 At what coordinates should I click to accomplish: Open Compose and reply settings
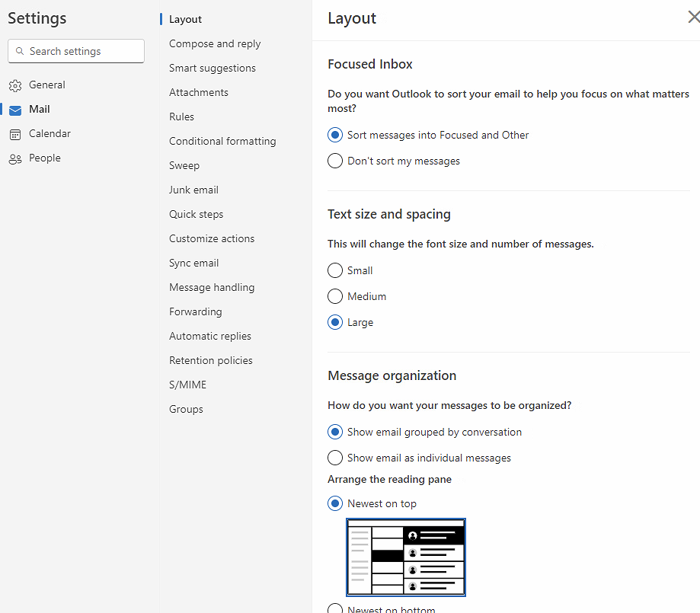point(215,43)
